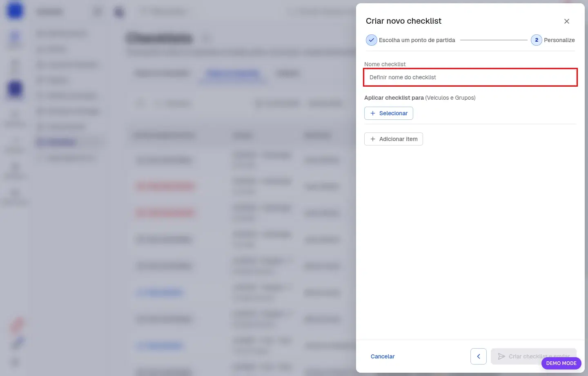588x376 pixels.
Task: Click the 'Aplicar checklist para' label
Action: pos(394,98)
